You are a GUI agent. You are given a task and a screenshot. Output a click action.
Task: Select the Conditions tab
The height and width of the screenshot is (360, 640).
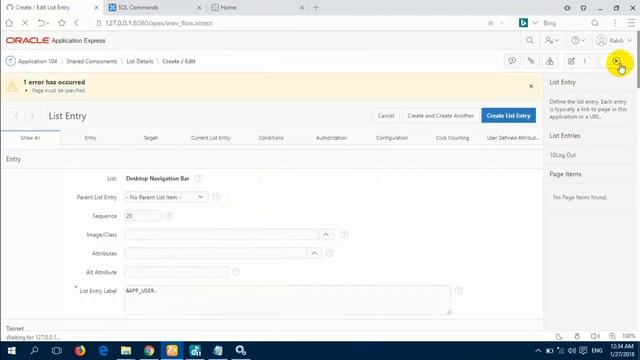click(271, 138)
